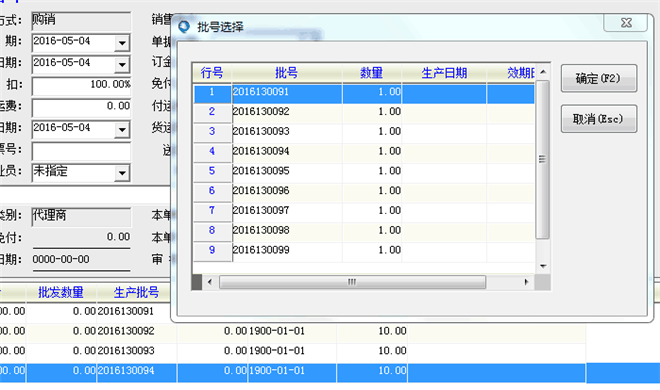Click the 确定(F2) confirm button

click(599, 78)
